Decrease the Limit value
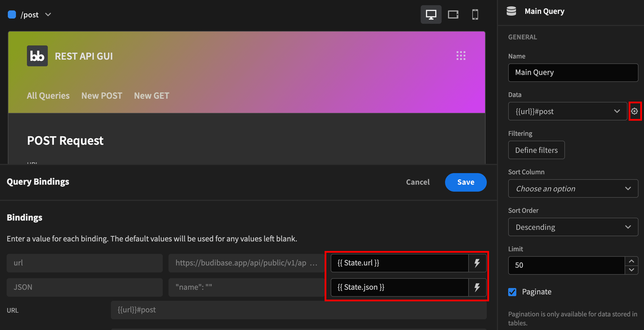 click(632, 270)
